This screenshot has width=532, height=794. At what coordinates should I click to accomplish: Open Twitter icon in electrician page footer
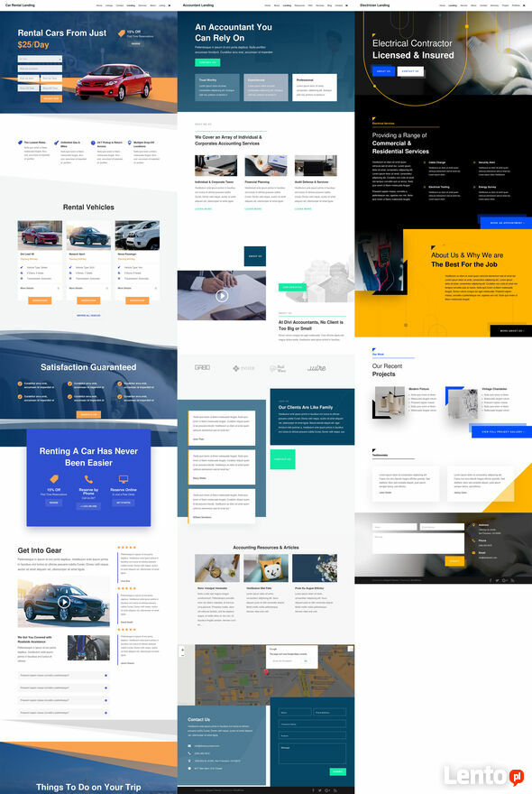pyautogui.click(x=497, y=580)
